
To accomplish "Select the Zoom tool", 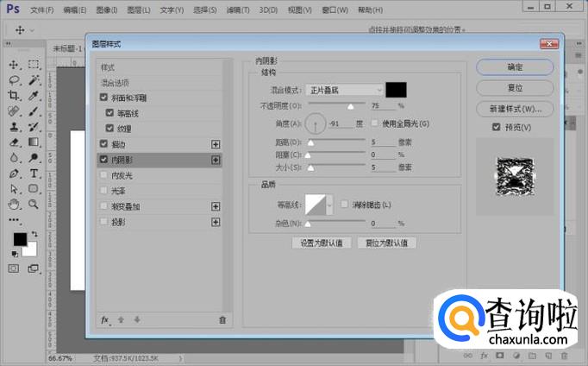I will [x=34, y=205].
